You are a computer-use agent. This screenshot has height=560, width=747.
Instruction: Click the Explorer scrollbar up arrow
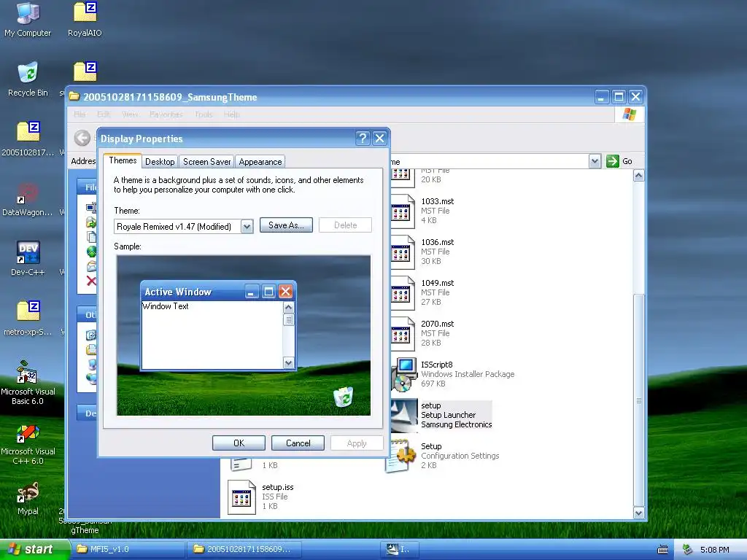[x=639, y=176]
